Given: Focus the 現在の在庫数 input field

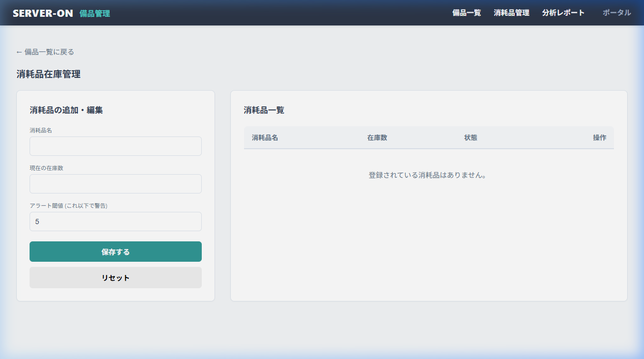Looking at the screenshot, I should coord(115,184).
